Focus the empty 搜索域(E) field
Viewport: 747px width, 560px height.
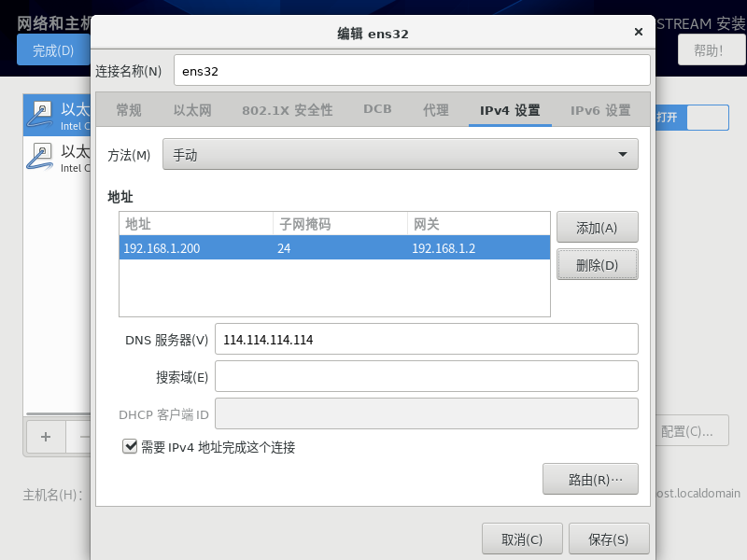(427, 376)
